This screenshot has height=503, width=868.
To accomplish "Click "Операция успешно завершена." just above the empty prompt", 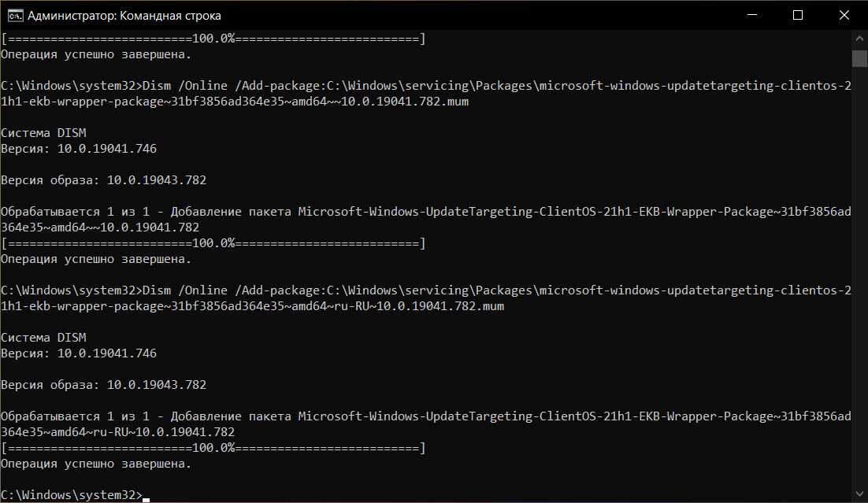I will click(x=96, y=464).
